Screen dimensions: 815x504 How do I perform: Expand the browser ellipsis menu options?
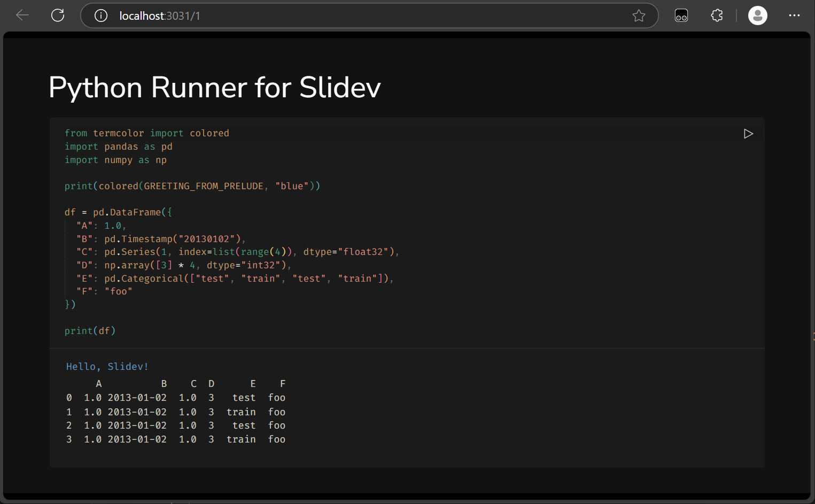(795, 15)
